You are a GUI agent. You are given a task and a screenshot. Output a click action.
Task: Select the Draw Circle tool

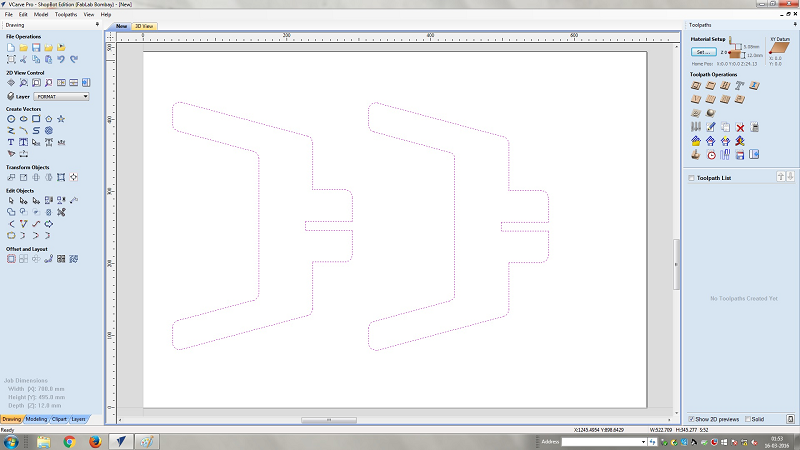point(11,119)
